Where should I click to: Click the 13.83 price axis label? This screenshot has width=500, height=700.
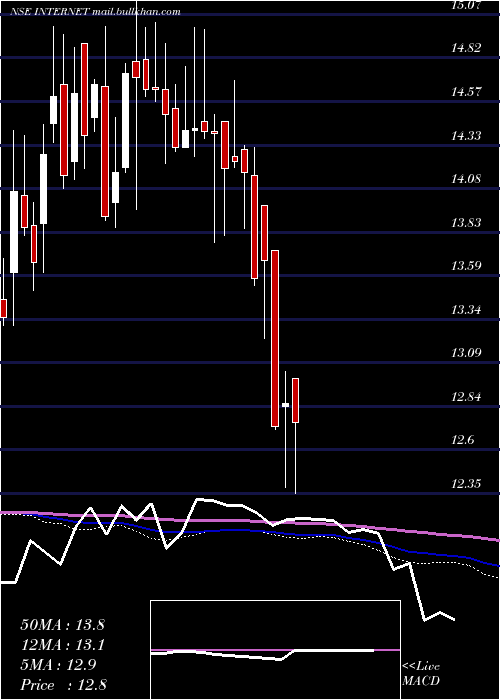(466, 222)
